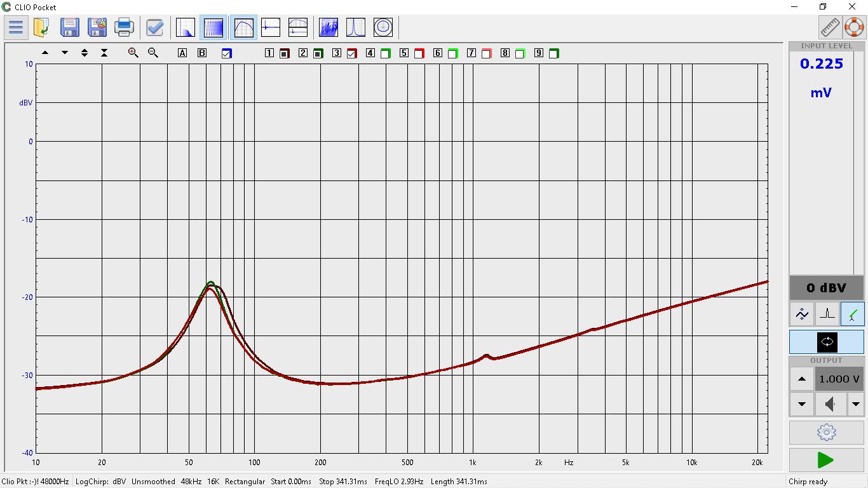
Task: Toggle overlay 2 dark green checkbox
Action: [x=318, y=53]
